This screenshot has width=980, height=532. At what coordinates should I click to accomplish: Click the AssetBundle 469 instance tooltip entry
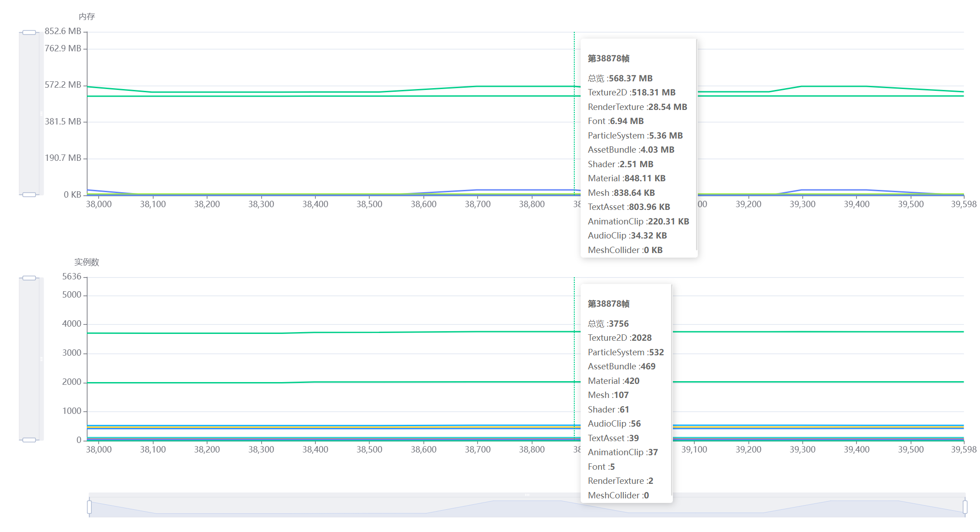click(622, 367)
